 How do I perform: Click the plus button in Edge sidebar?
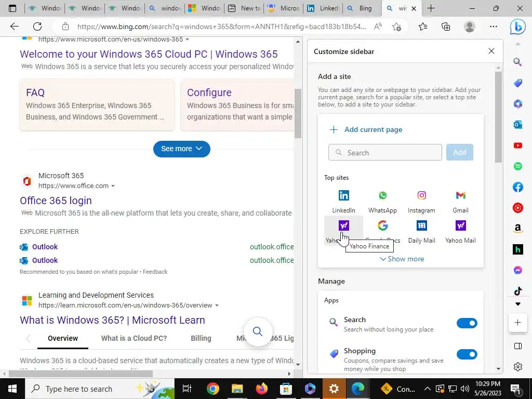pyautogui.click(x=517, y=322)
